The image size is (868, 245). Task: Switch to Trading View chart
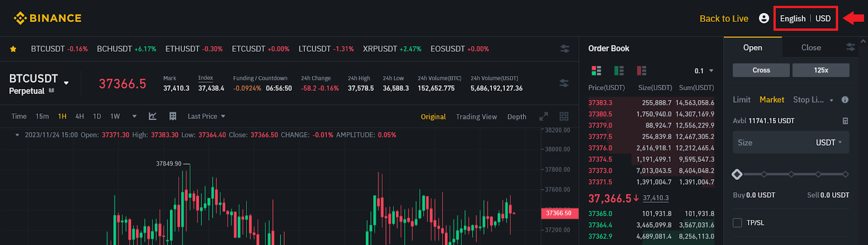click(476, 117)
